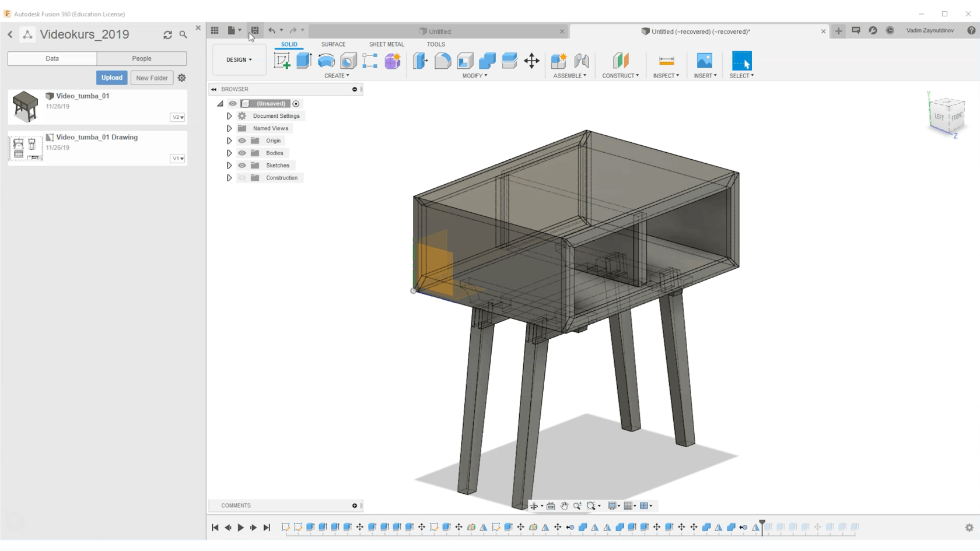Image resolution: width=980 pixels, height=551 pixels.
Task: Activate the Extrude tool
Action: tap(304, 61)
